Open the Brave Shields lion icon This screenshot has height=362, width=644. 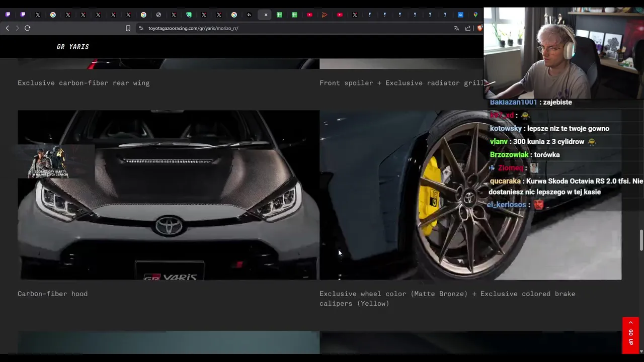coord(479,28)
